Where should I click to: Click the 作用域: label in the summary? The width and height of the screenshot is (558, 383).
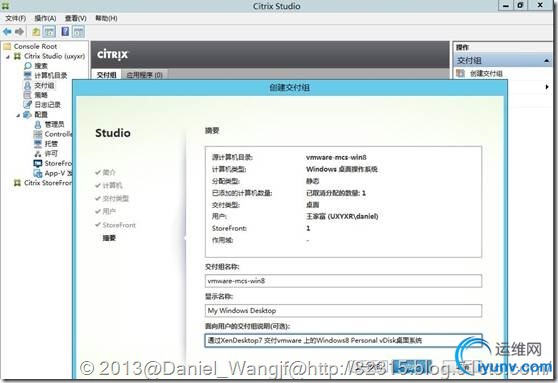click(223, 241)
